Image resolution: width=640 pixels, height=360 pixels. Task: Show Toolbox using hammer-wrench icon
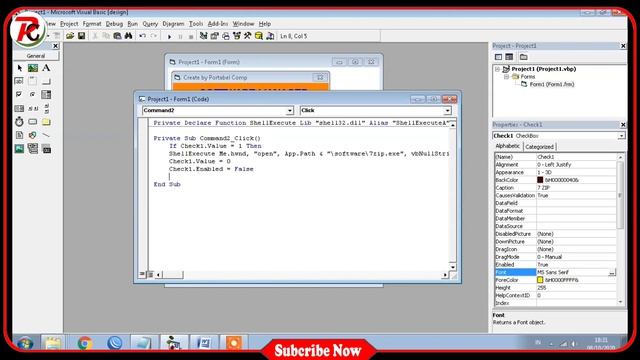(x=247, y=36)
